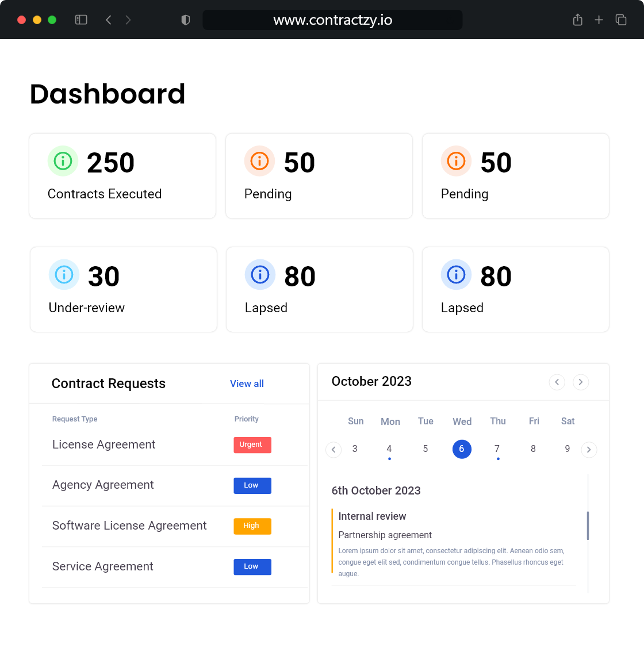Screen dimensions: 644x667
Task: Click the Contracts Executed info icon
Action: point(63,161)
